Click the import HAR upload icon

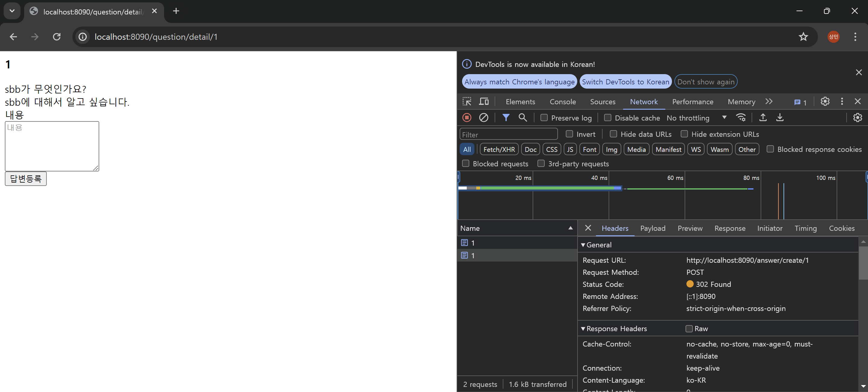pos(763,118)
